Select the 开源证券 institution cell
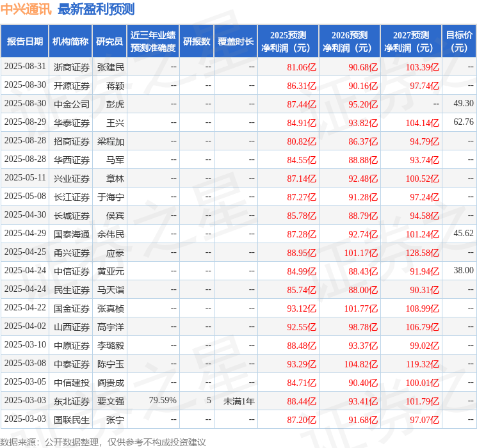This screenshot has height=448, width=477. (x=72, y=86)
